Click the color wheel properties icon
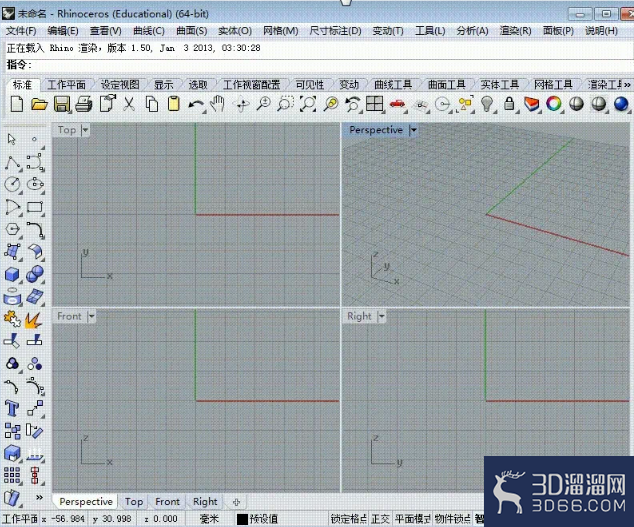This screenshot has width=634, height=527. [554, 104]
